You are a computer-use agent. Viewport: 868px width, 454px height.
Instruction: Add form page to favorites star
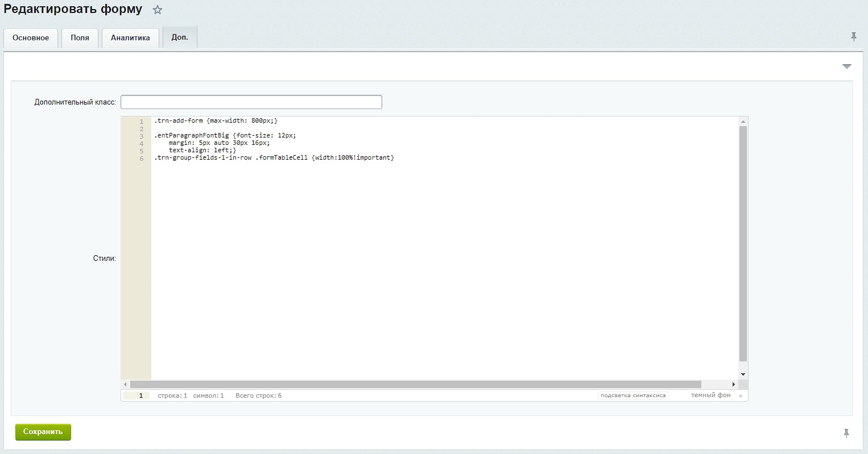click(158, 10)
